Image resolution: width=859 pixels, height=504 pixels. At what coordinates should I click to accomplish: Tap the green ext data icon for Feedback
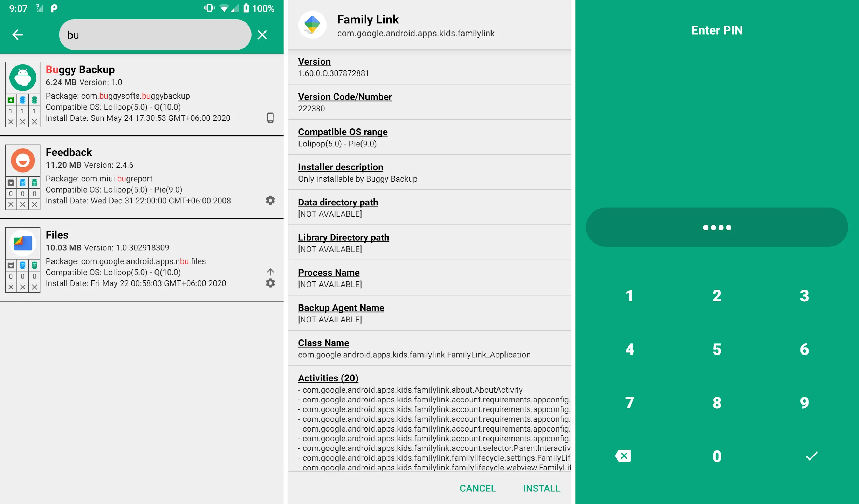click(34, 183)
